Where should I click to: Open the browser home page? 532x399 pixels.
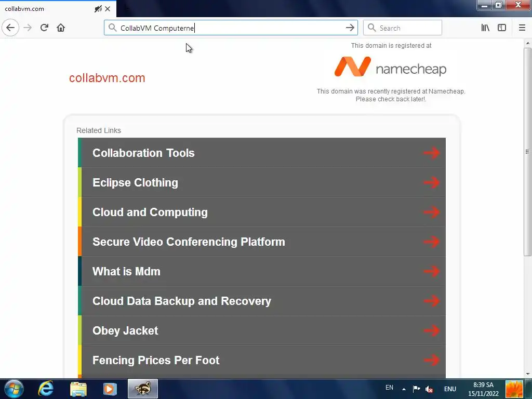[61, 28]
